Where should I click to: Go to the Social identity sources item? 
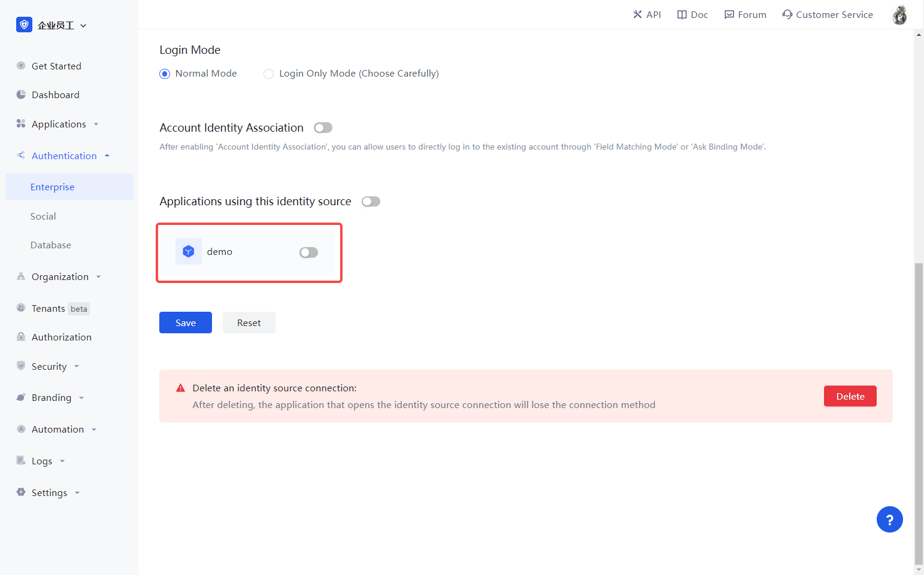[43, 216]
